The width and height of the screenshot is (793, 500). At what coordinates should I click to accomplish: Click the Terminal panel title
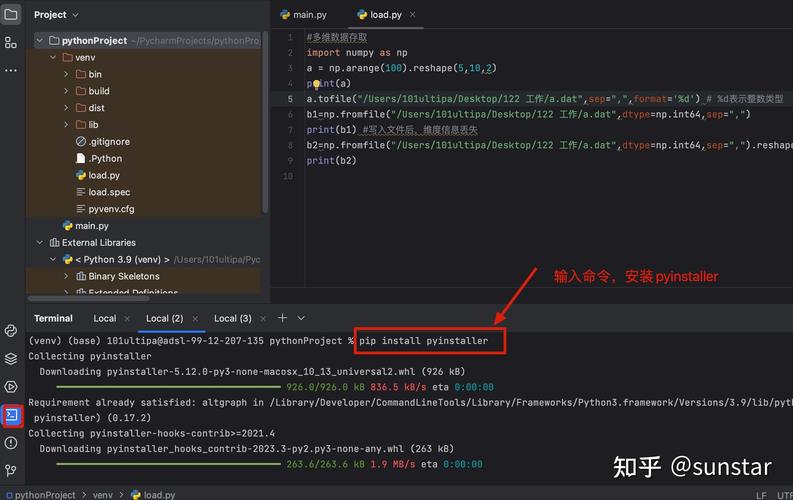click(53, 319)
